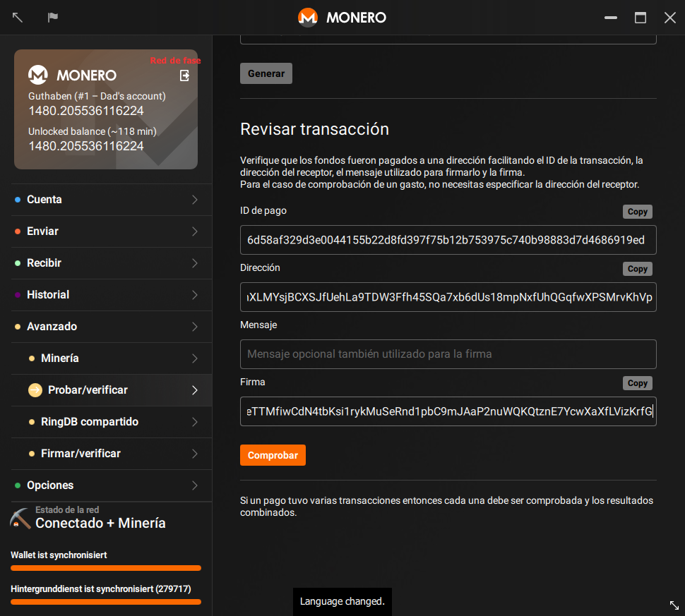Expand the Opciones chevron

coord(195,485)
